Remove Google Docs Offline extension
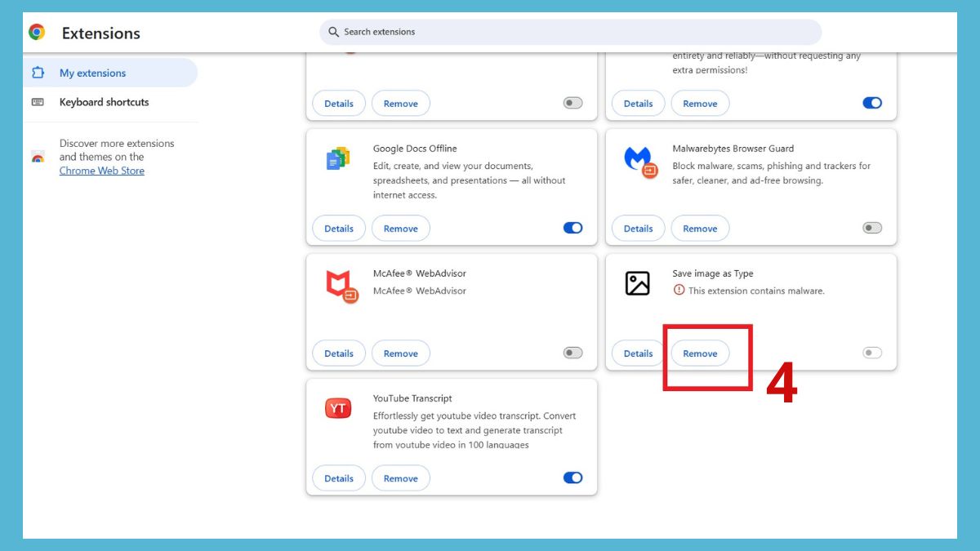 (x=400, y=229)
